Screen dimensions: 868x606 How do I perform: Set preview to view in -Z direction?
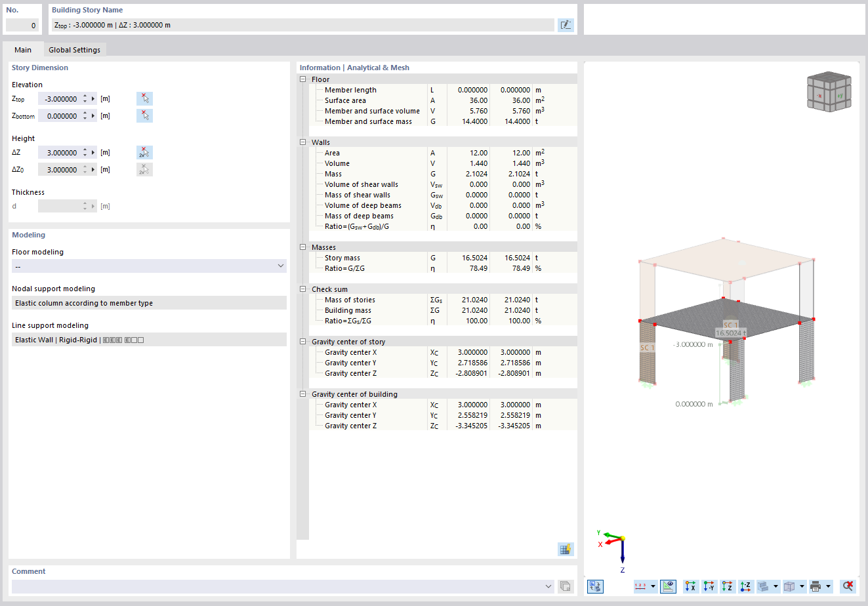click(x=745, y=586)
